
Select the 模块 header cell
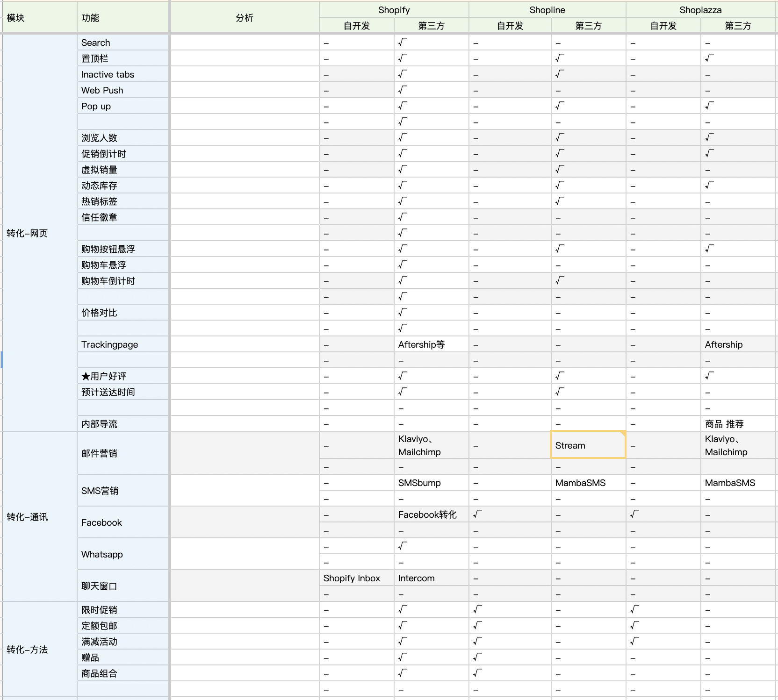[x=39, y=18]
